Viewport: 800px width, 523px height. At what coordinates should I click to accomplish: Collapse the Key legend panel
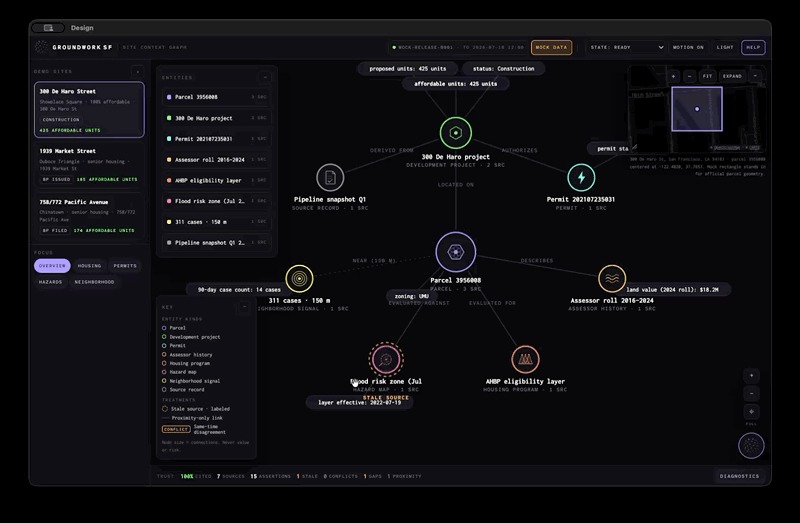tap(244, 307)
